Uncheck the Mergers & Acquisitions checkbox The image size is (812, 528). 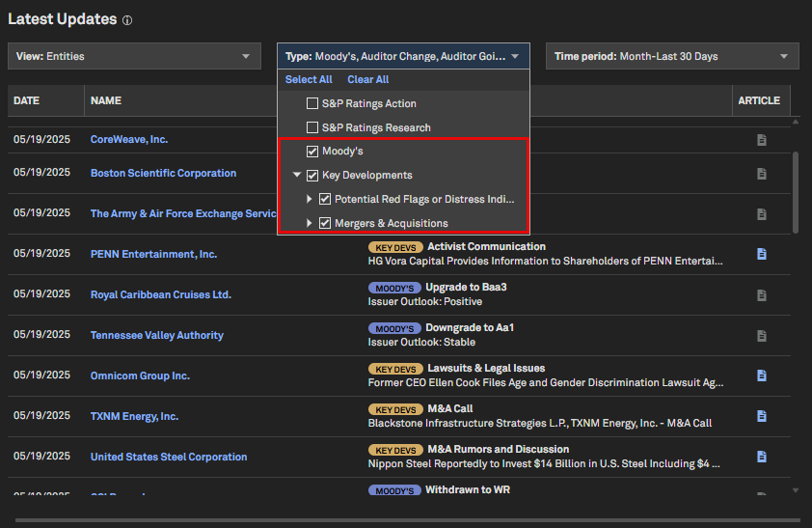(325, 223)
